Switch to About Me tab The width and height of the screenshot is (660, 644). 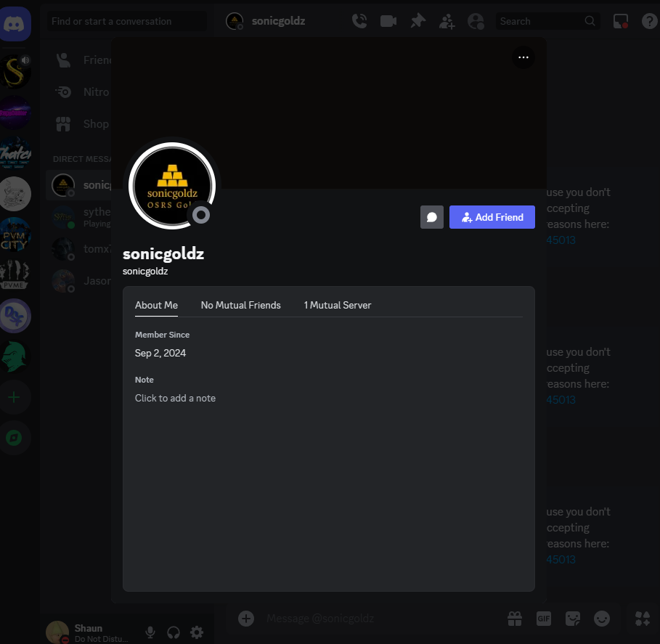tap(156, 305)
